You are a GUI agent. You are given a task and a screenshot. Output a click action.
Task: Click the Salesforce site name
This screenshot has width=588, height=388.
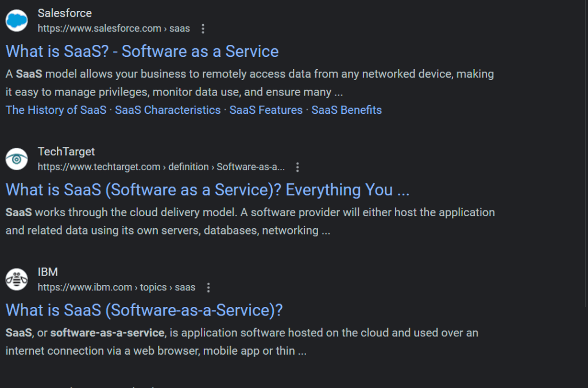[64, 13]
